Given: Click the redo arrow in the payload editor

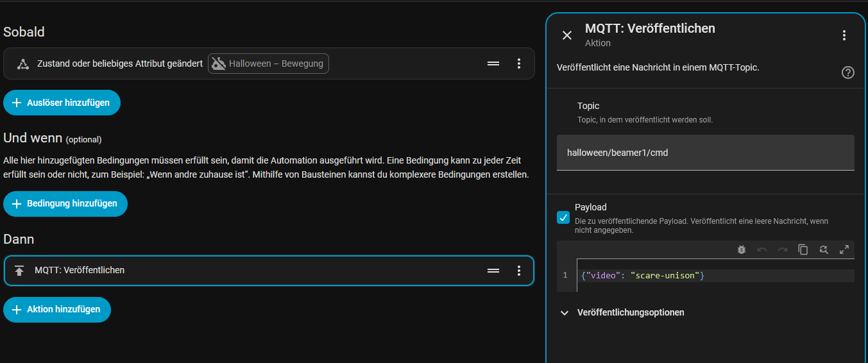Looking at the screenshot, I should tap(783, 249).
